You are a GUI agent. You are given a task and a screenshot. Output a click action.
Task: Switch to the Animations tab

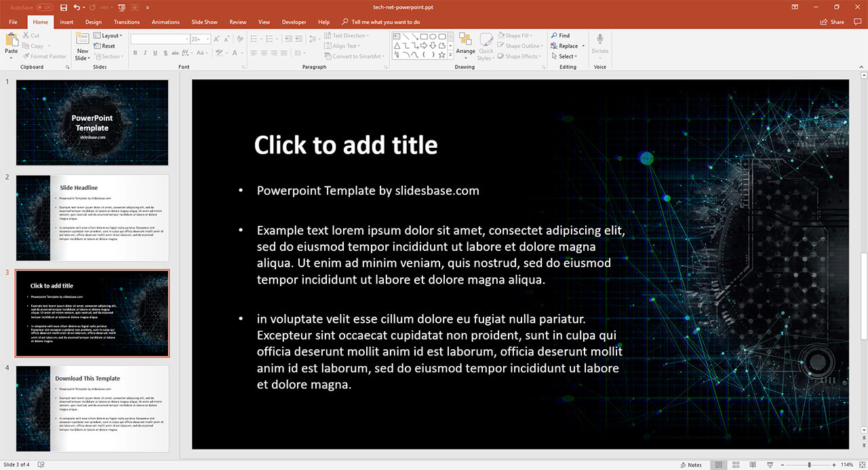pyautogui.click(x=165, y=22)
